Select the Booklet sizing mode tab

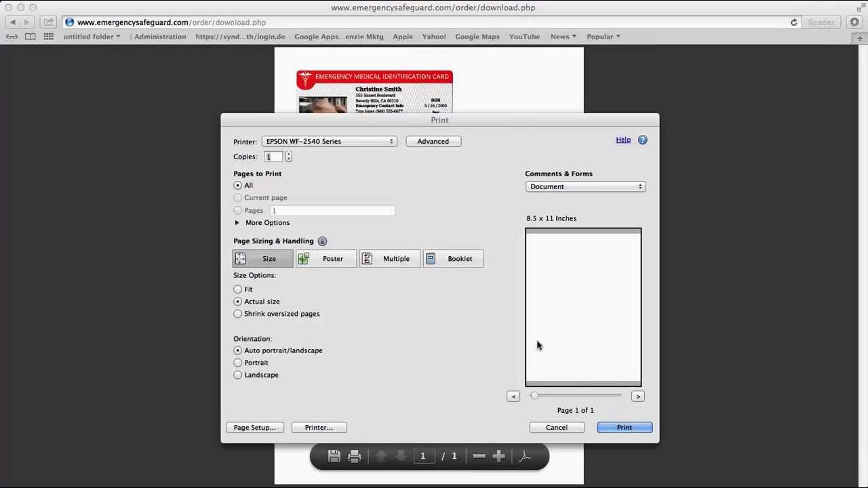tap(454, 259)
